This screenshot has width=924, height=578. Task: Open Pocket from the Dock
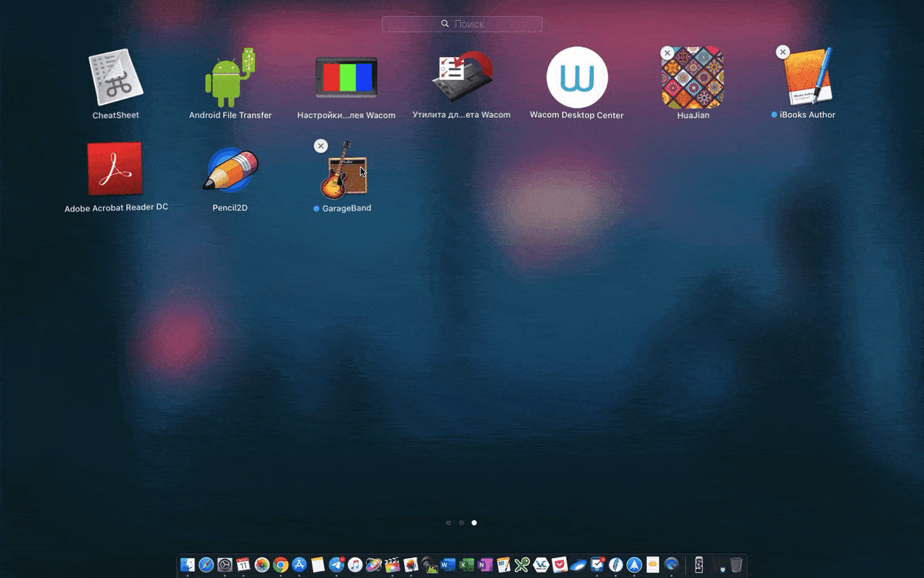[x=558, y=565]
